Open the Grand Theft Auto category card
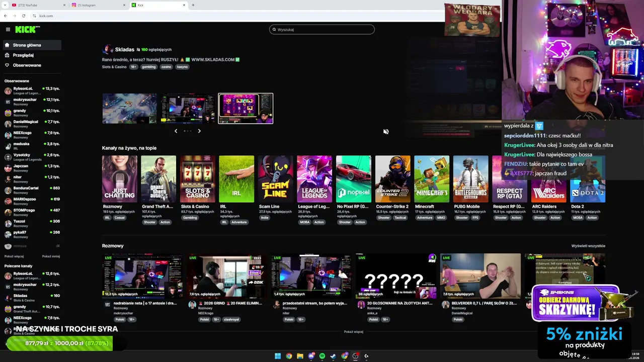This screenshot has width=644, height=362. [158, 179]
